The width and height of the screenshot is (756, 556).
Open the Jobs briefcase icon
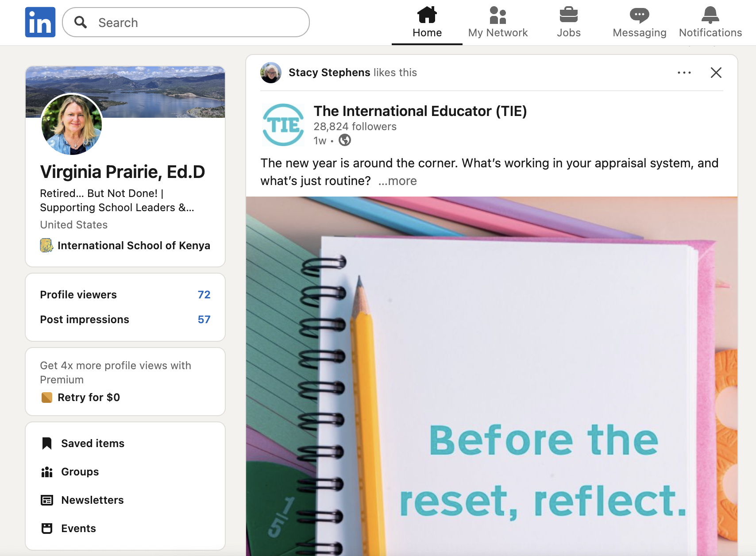[568, 15]
